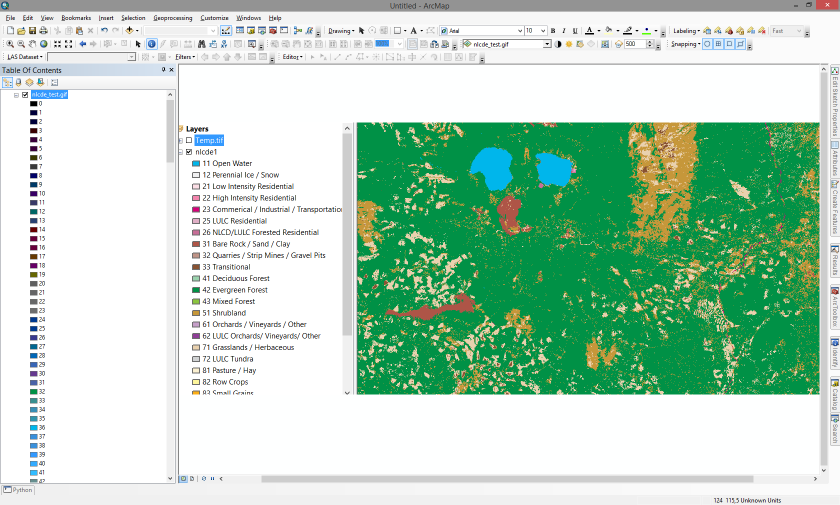Open the nlcde_test.gif layer combo box
The image size is (840, 505).
547,44
